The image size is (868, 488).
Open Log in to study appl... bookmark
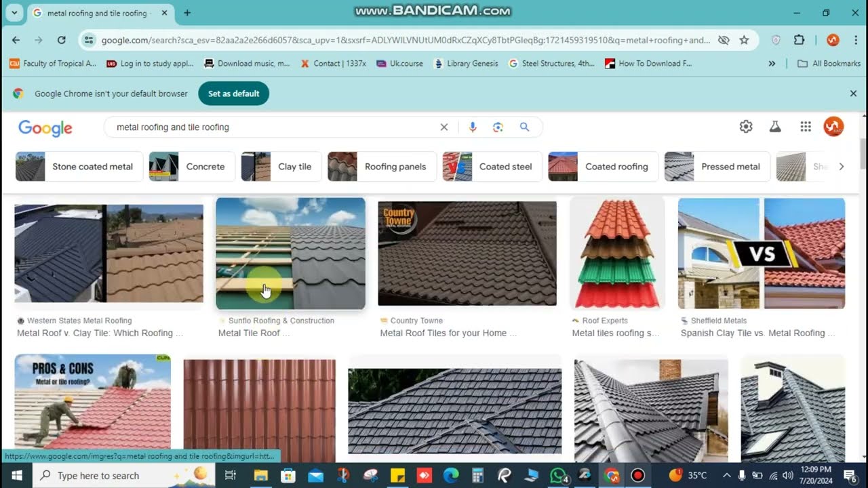[151, 64]
